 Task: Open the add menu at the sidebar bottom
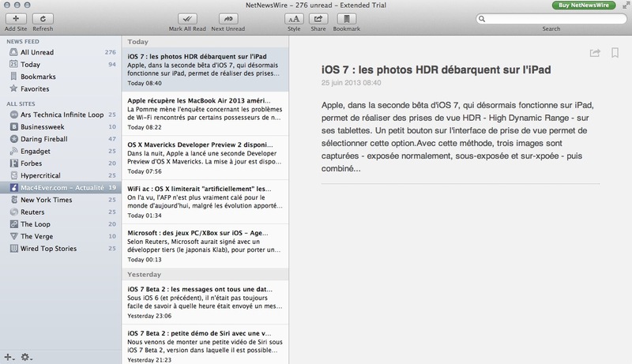[x=9, y=357]
